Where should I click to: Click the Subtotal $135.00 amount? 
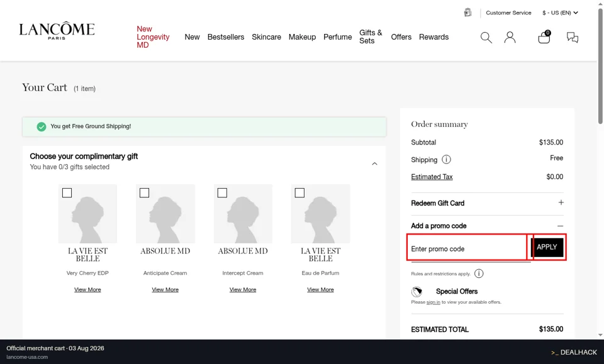(x=551, y=142)
